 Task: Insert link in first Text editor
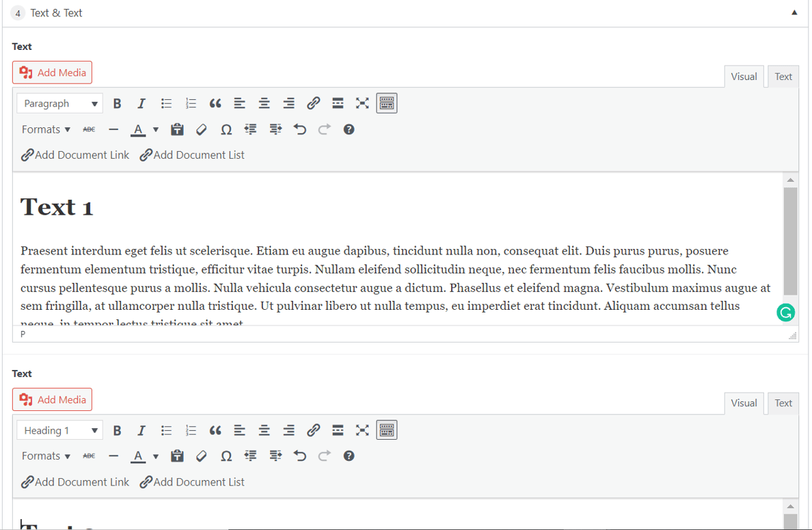tap(313, 104)
